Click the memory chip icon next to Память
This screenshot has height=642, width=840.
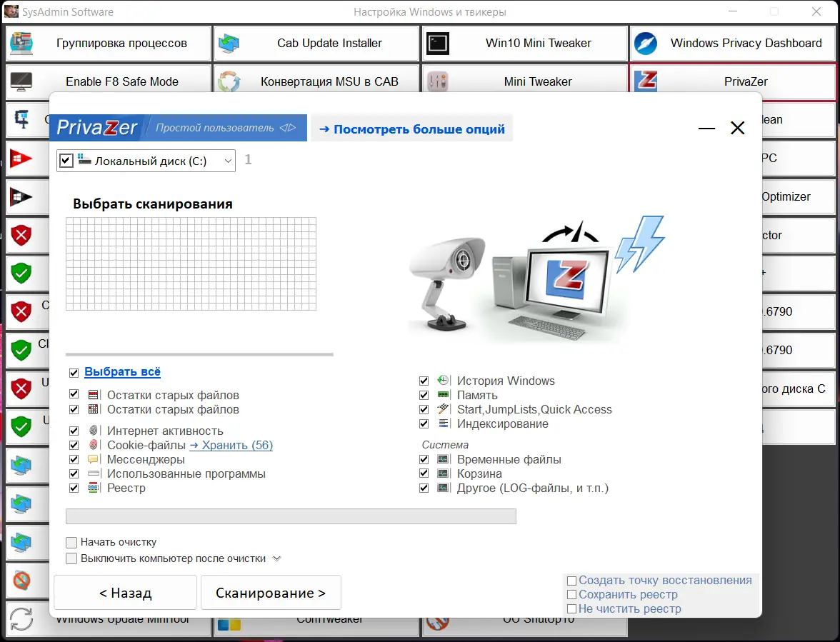pos(444,395)
